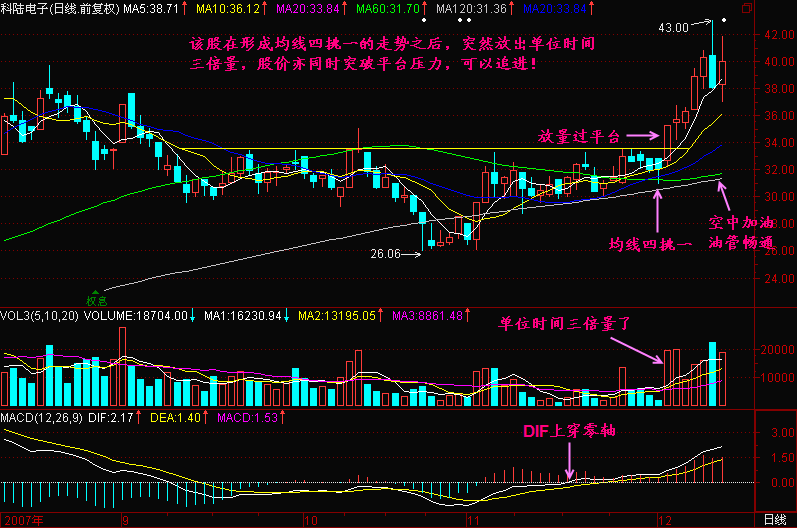Screen dimensions: 797x528
Task: Click the 权息 ex-rights marker icon
Action: 96,296
